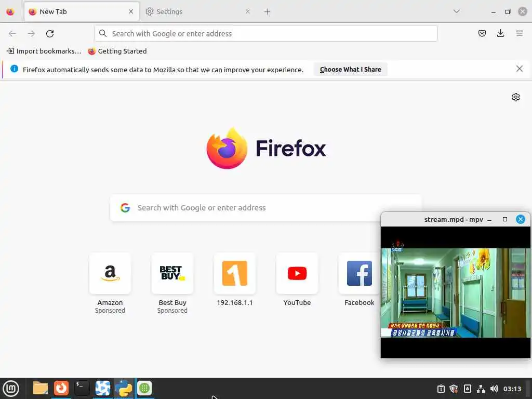Open the shield update manager tray icon
This screenshot has width=532, height=399.
click(454, 389)
